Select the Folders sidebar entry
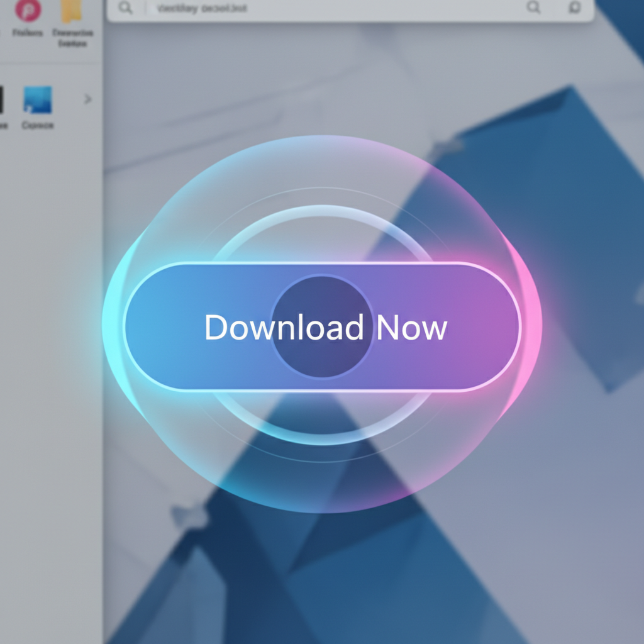 point(26,33)
